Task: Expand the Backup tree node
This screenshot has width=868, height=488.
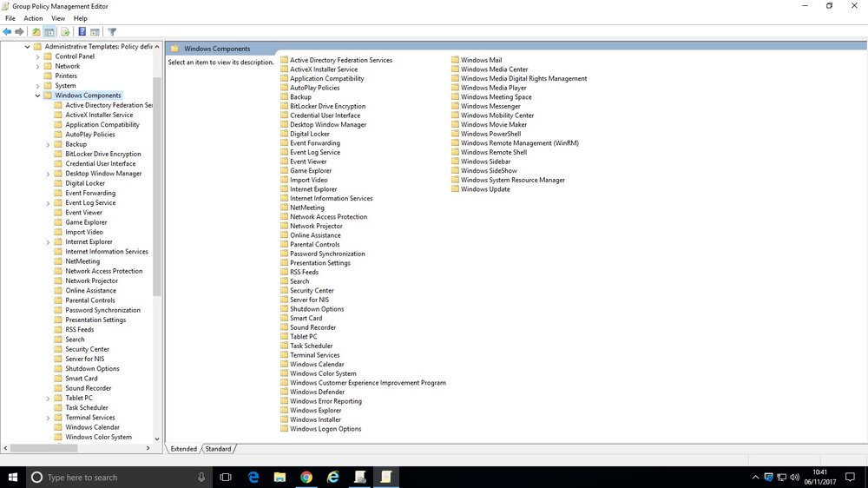Action: coord(48,144)
